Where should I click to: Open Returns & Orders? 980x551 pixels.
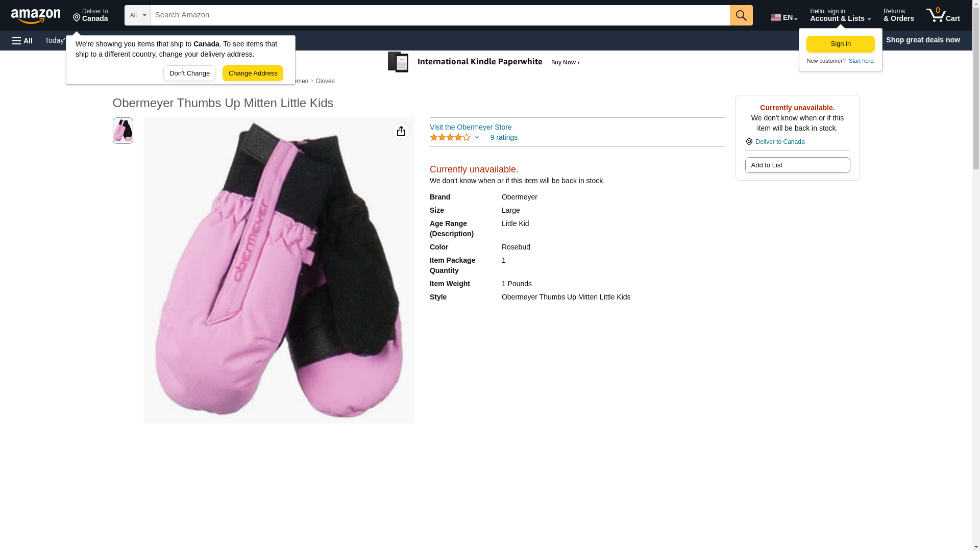(x=898, y=15)
